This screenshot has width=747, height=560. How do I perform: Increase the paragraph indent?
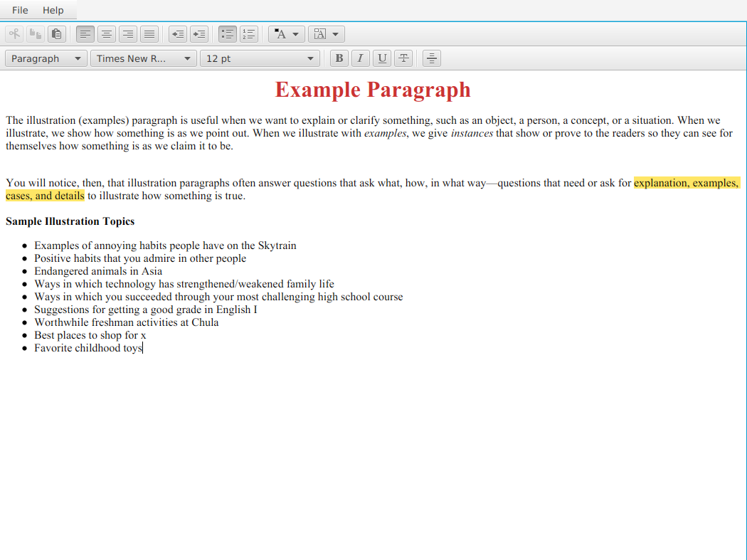point(199,33)
